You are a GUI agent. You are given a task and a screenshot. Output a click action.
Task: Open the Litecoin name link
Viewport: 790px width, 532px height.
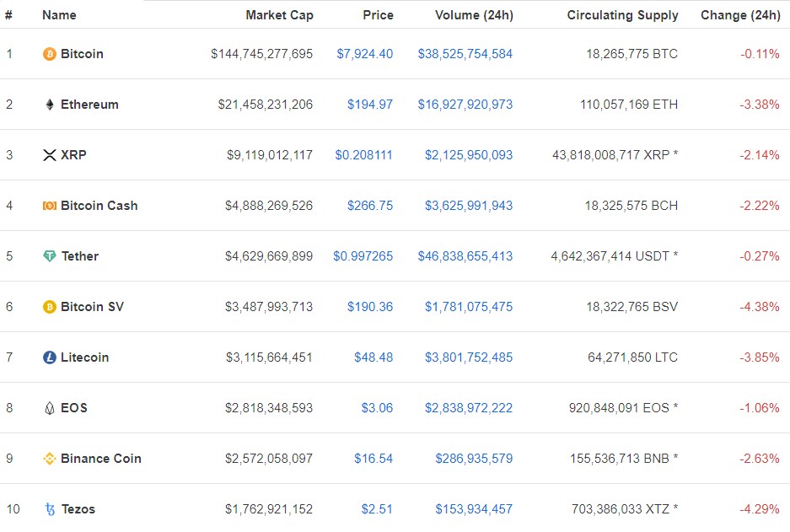(84, 357)
